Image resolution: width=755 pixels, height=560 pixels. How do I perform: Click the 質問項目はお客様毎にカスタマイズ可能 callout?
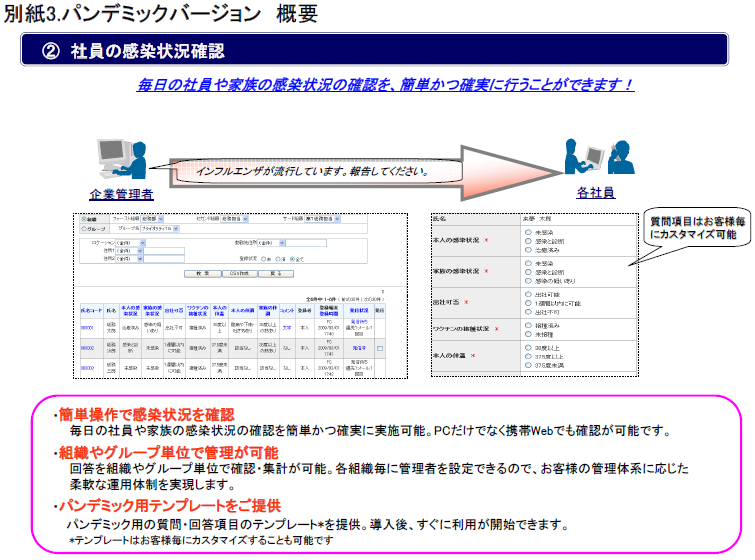coord(697,228)
